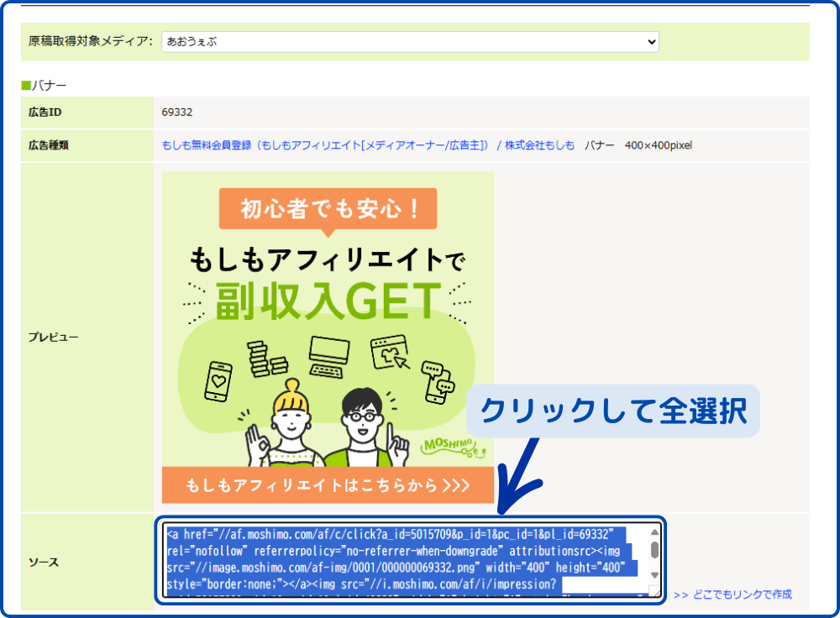Click the man with glasses illustration

(361, 427)
